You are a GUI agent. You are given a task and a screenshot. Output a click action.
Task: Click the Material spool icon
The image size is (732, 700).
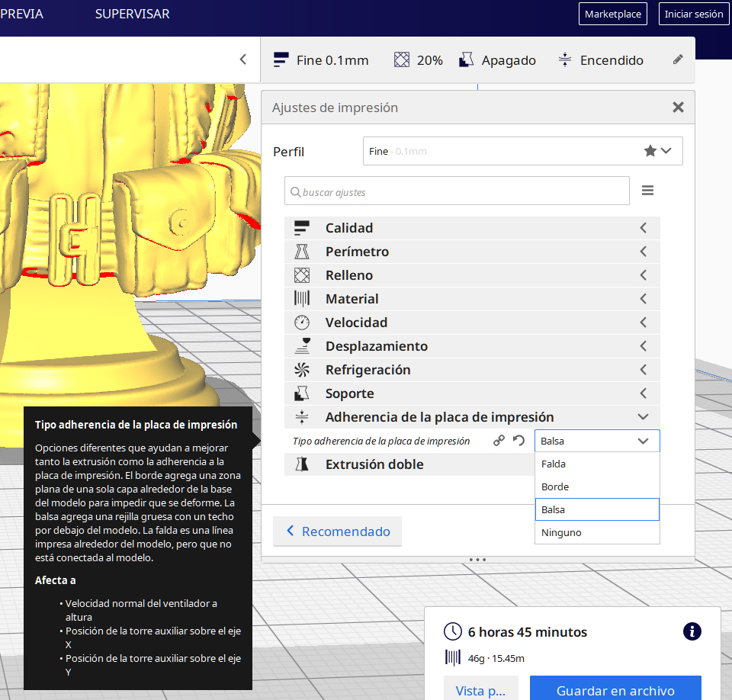[x=302, y=299]
